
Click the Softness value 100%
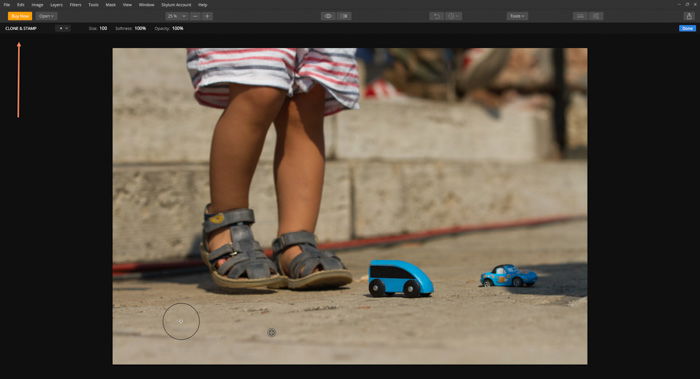pos(140,28)
